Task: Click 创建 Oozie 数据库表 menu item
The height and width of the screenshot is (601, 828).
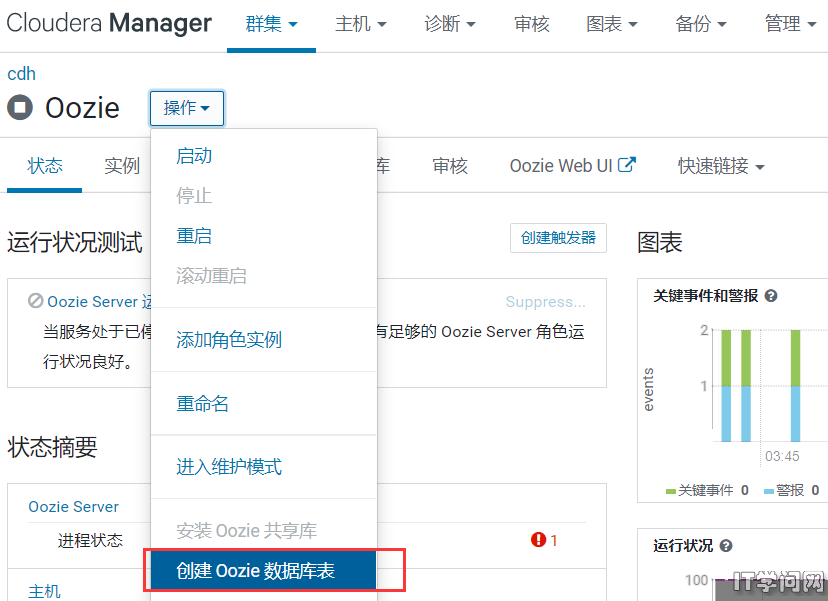Action: pos(264,570)
